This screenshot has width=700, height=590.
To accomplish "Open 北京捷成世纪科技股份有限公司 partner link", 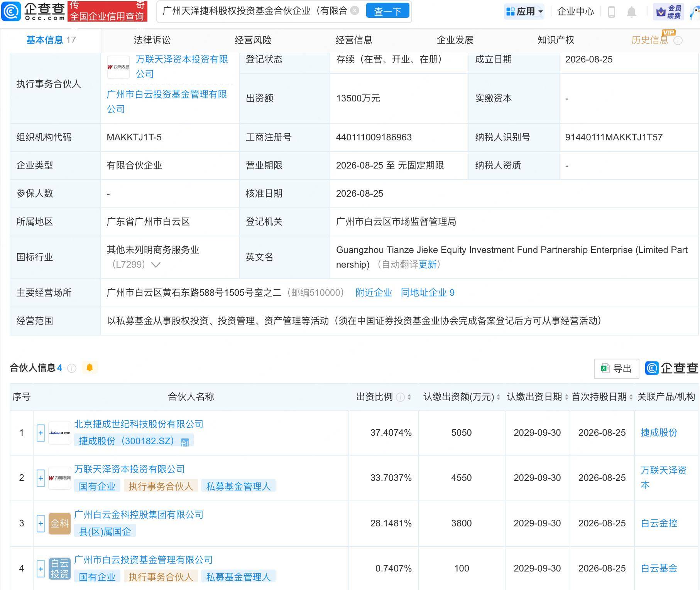I will coord(139,424).
